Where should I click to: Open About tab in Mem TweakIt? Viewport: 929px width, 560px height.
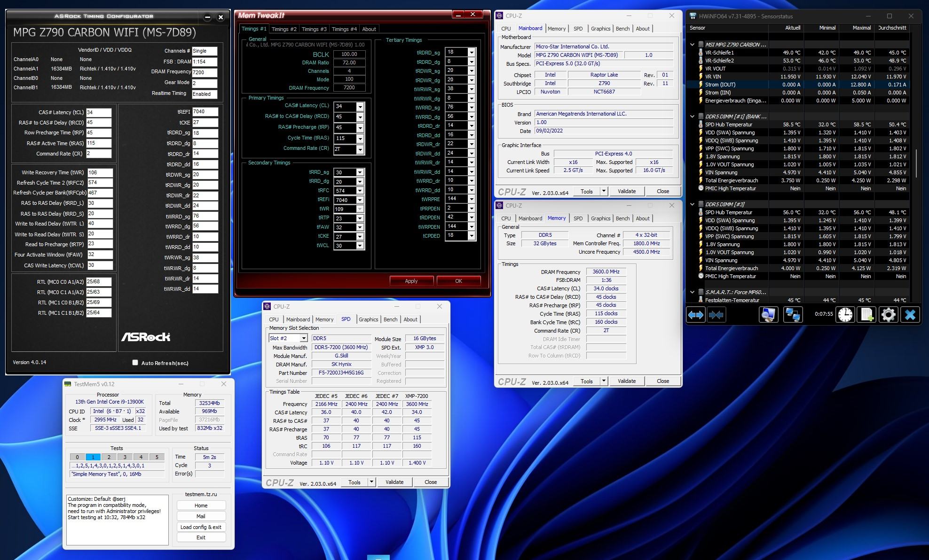(369, 29)
